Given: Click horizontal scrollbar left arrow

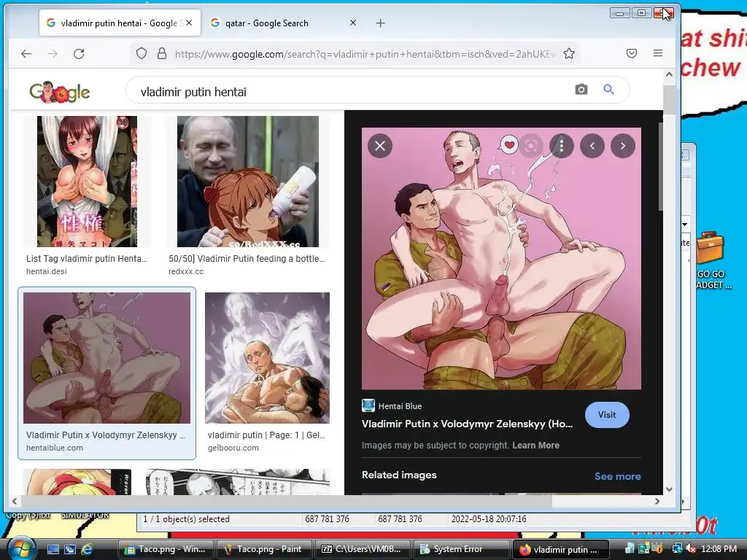Looking at the screenshot, I should click(x=15, y=501).
